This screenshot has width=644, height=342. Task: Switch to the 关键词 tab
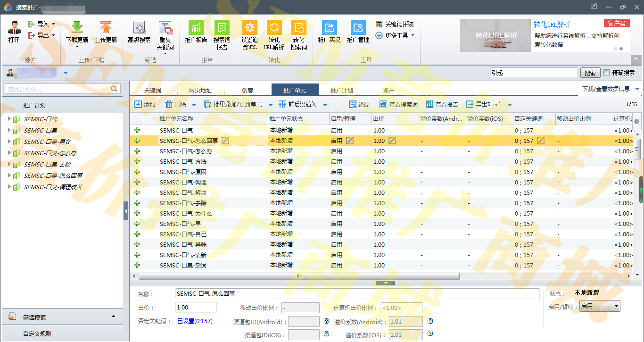[x=153, y=90]
